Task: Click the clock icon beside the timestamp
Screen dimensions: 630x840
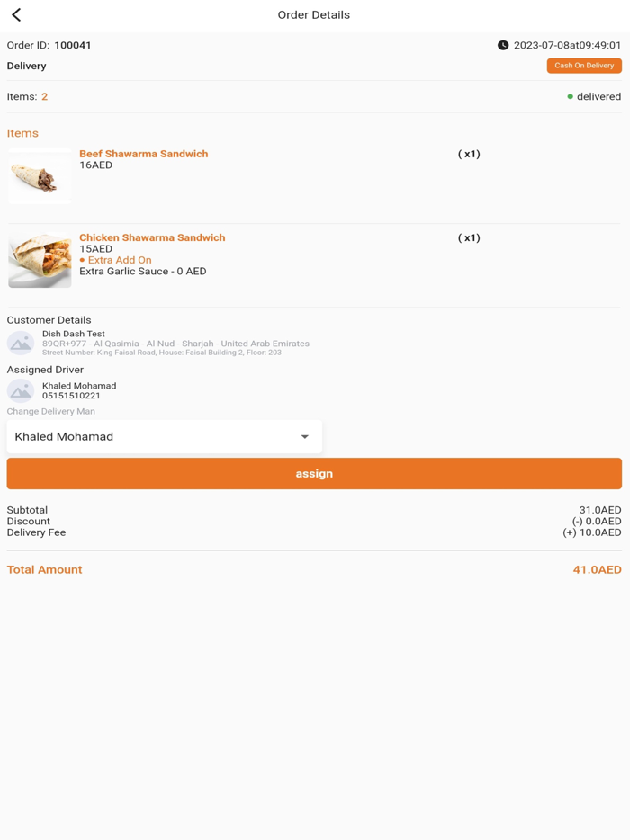Action: (x=504, y=44)
